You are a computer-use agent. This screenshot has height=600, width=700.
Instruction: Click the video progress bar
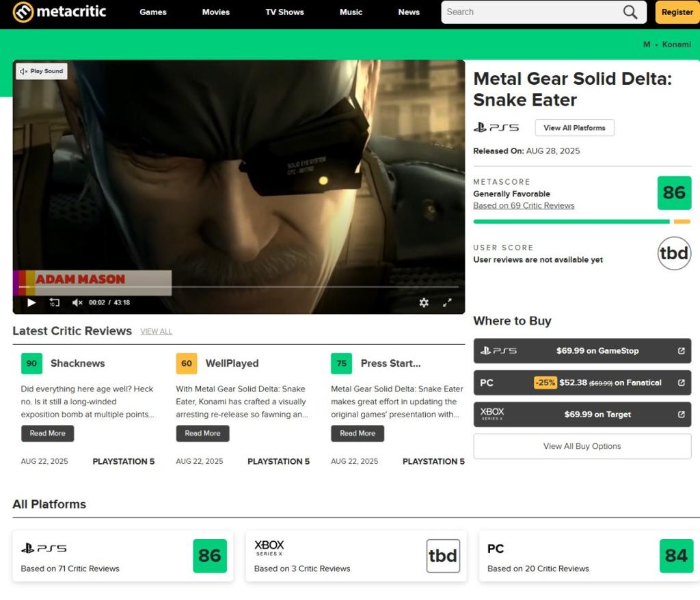click(239, 287)
